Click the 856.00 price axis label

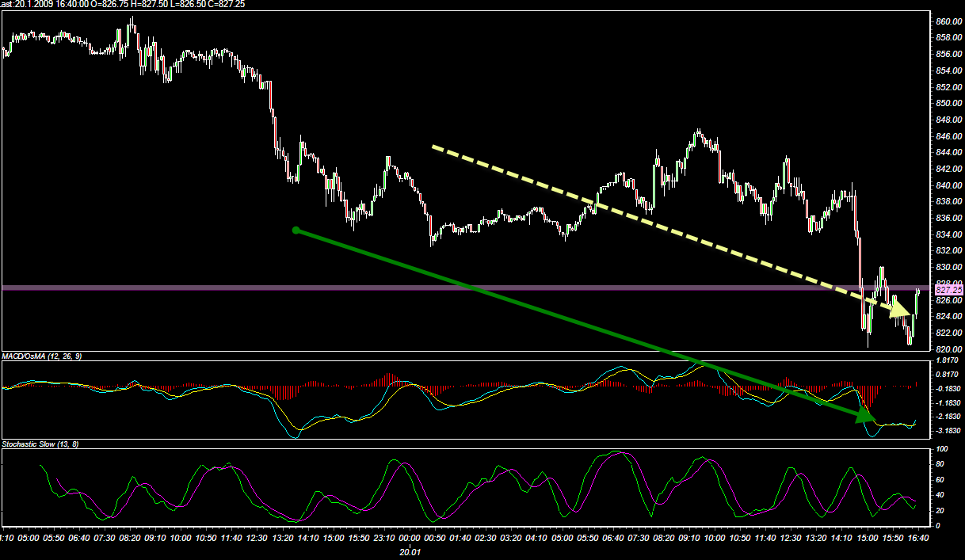coord(948,55)
